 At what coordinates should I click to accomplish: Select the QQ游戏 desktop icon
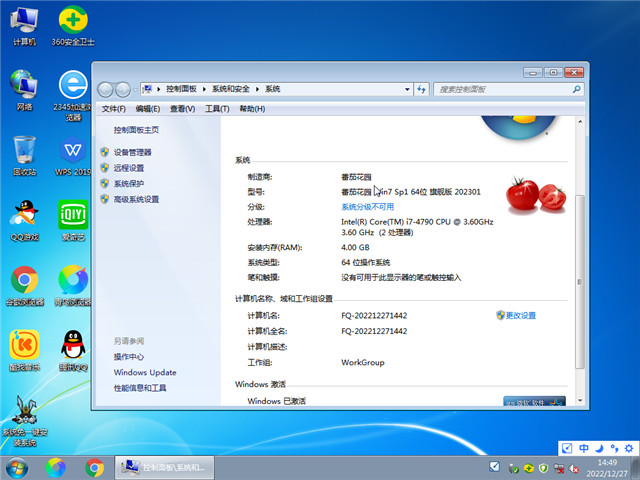coord(24,220)
